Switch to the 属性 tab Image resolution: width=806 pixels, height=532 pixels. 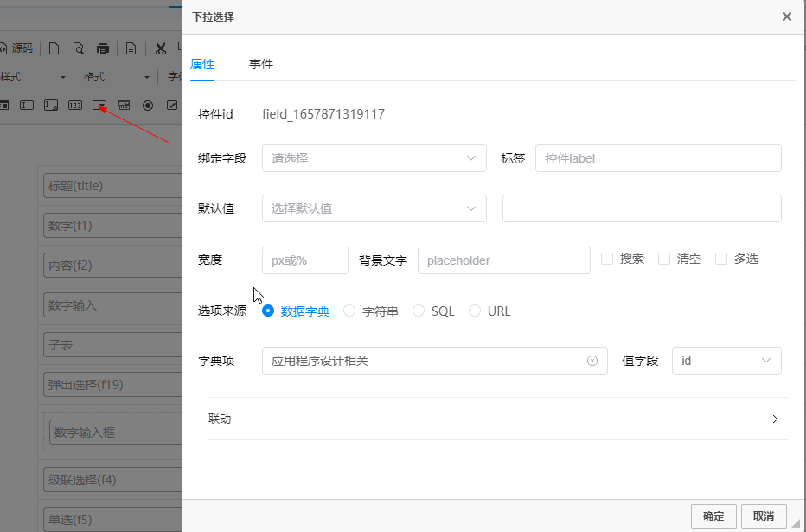(202, 65)
